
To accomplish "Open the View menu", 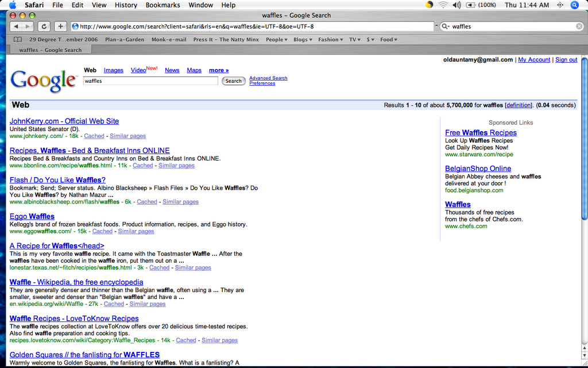I will tap(99, 5).
